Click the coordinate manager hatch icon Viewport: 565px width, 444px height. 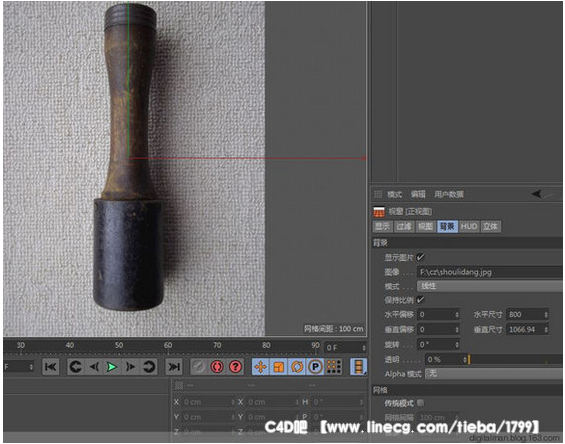point(179,386)
